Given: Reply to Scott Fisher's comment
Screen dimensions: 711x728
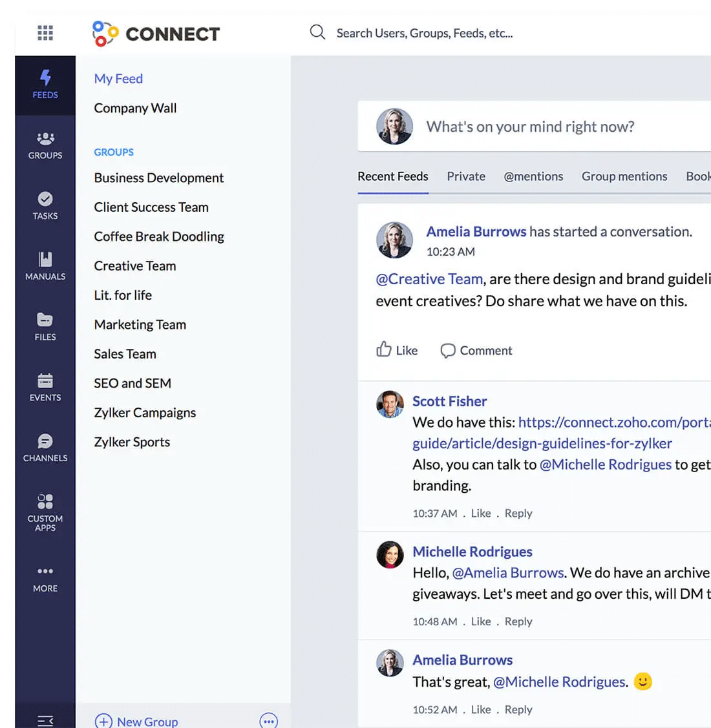Looking at the screenshot, I should 518,513.
